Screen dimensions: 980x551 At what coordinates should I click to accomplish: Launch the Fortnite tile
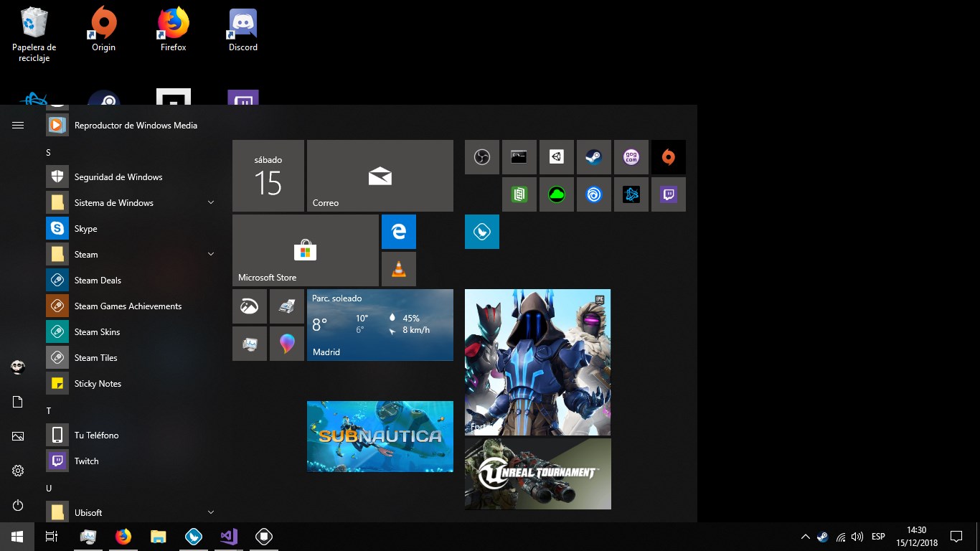(538, 362)
